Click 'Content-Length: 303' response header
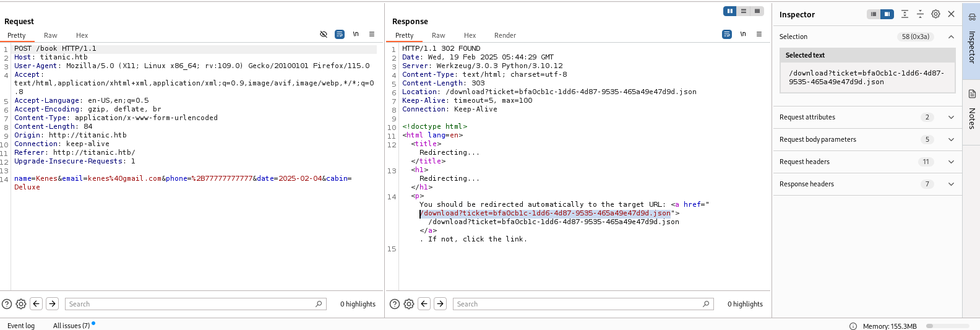Viewport: 980px width, 330px height. (x=444, y=83)
